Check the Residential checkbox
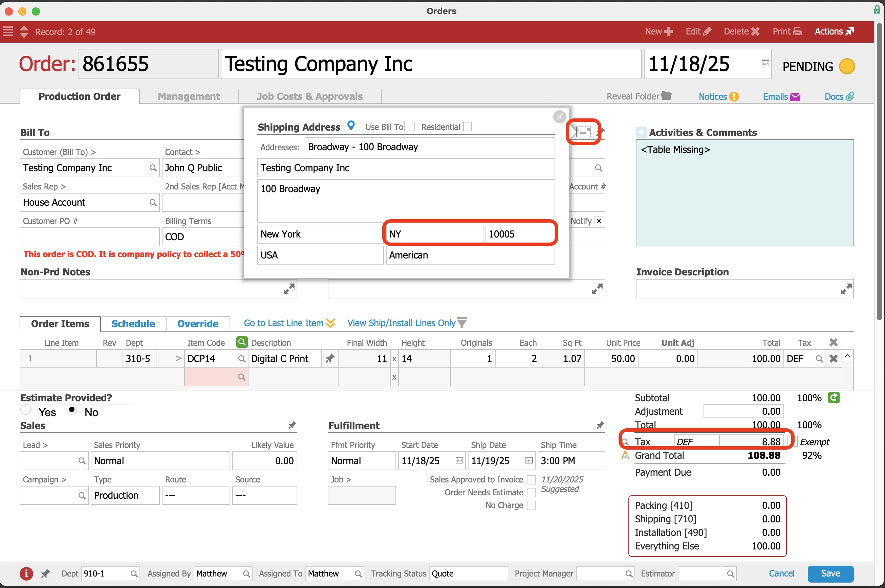This screenshot has width=885, height=588. pos(468,127)
